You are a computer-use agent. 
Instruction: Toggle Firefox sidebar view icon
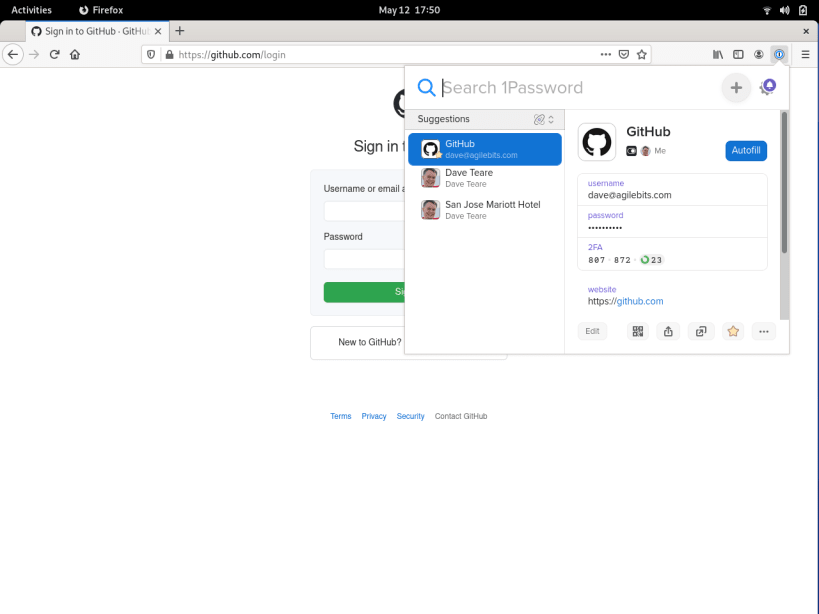tap(738, 54)
